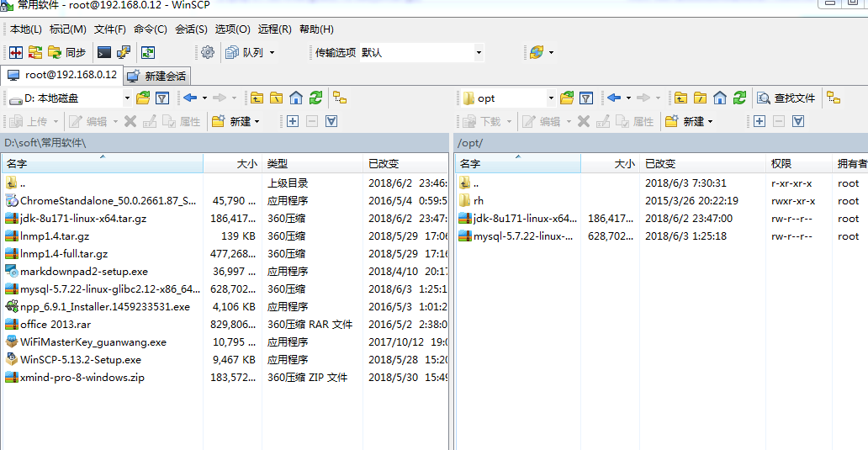868x450 pixels.
Task: Go to parent directory in local panel toolbar
Action: [257, 98]
